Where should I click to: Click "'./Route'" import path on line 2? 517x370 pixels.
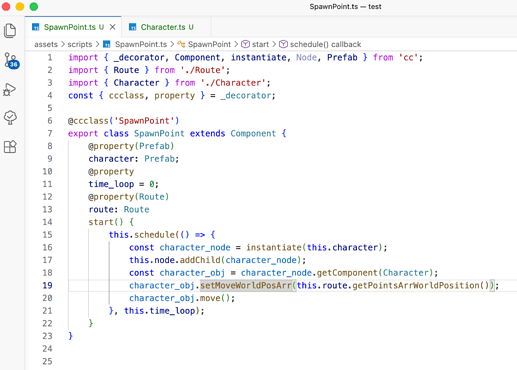[203, 70]
